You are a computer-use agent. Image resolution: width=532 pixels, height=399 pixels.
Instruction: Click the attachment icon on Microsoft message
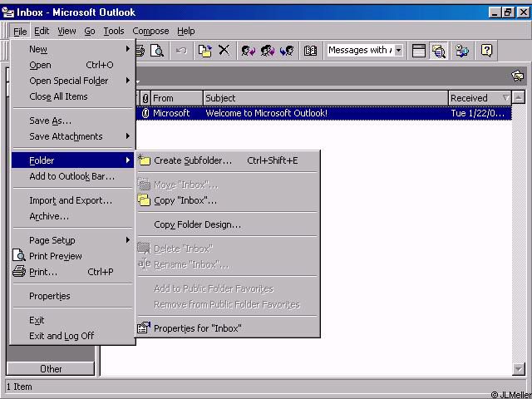tap(145, 113)
